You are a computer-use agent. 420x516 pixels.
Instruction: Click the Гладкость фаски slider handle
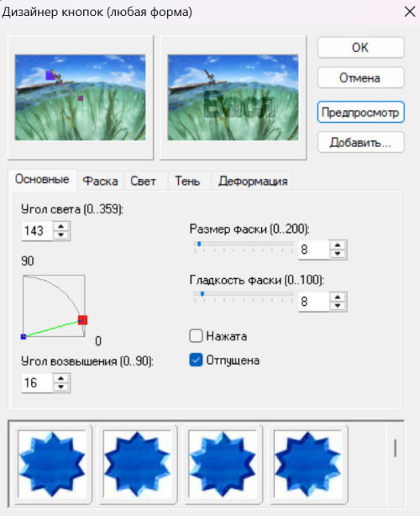[202, 293]
